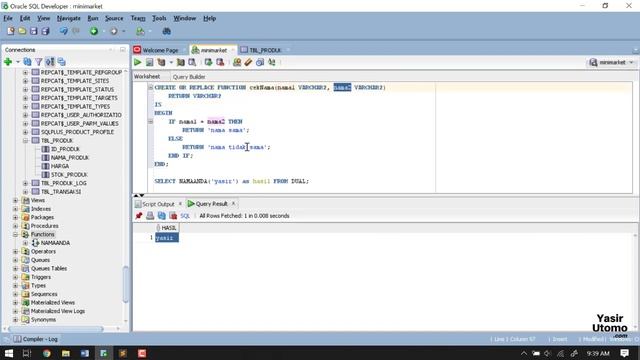Click the Rollback icon in worksheet toolbar
Screen dimensions: 640x360
click(220, 62)
